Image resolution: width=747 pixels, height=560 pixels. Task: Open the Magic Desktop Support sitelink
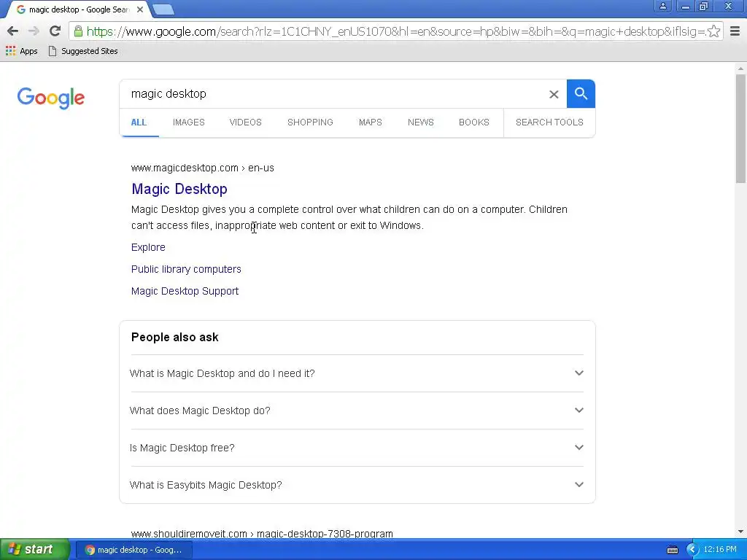185,291
